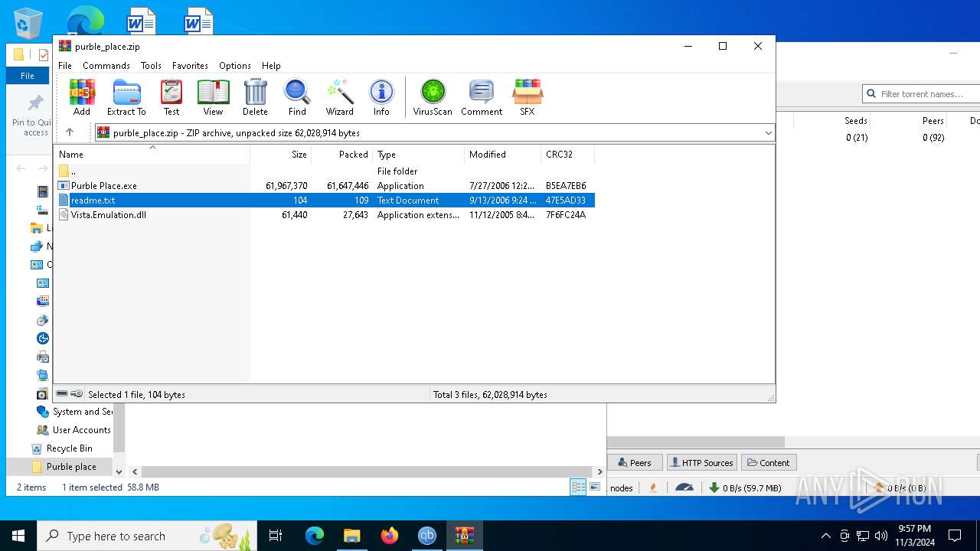980x551 pixels.
Task: Open the Tools menu
Action: pyautogui.click(x=151, y=66)
